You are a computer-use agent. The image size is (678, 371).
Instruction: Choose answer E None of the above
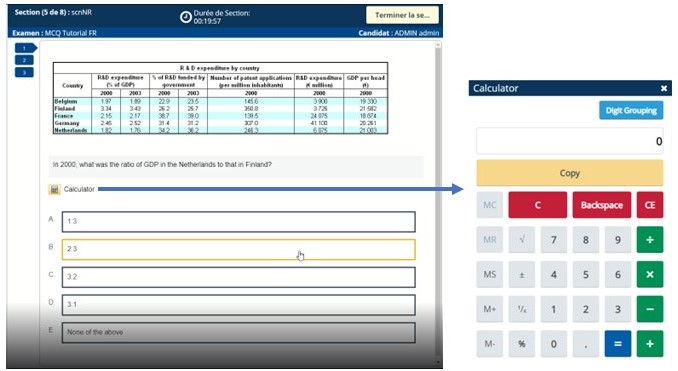point(238,333)
